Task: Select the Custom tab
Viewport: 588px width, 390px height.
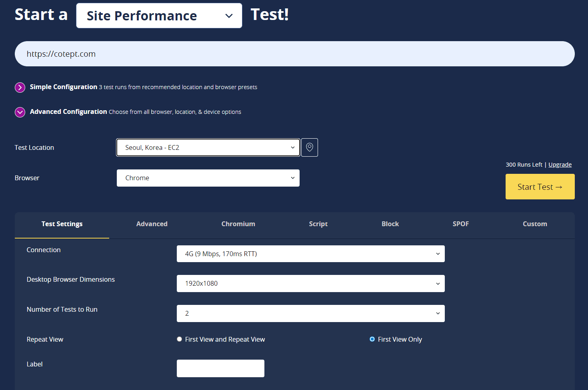Action: 534,224
